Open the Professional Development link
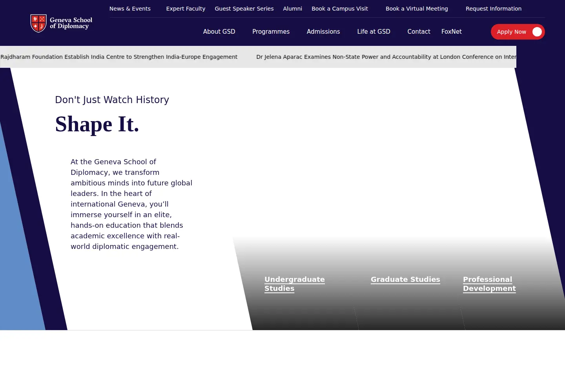 (x=489, y=284)
